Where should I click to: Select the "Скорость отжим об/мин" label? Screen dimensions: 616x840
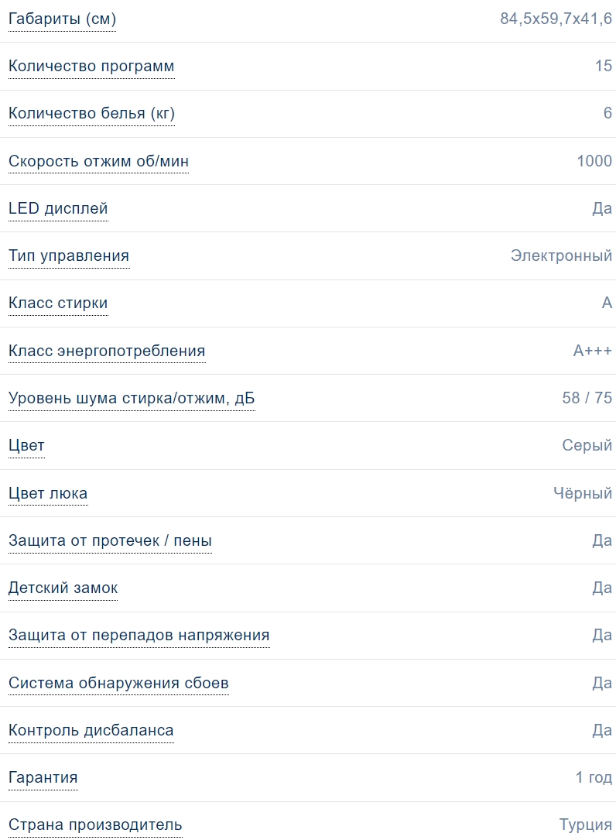(x=98, y=162)
